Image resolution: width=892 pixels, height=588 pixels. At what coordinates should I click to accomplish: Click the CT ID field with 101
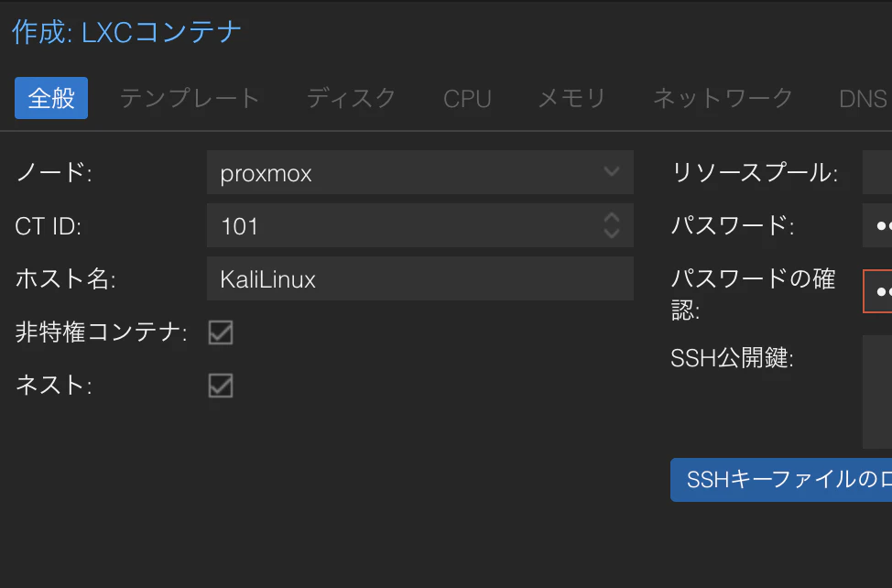[419, 225]
